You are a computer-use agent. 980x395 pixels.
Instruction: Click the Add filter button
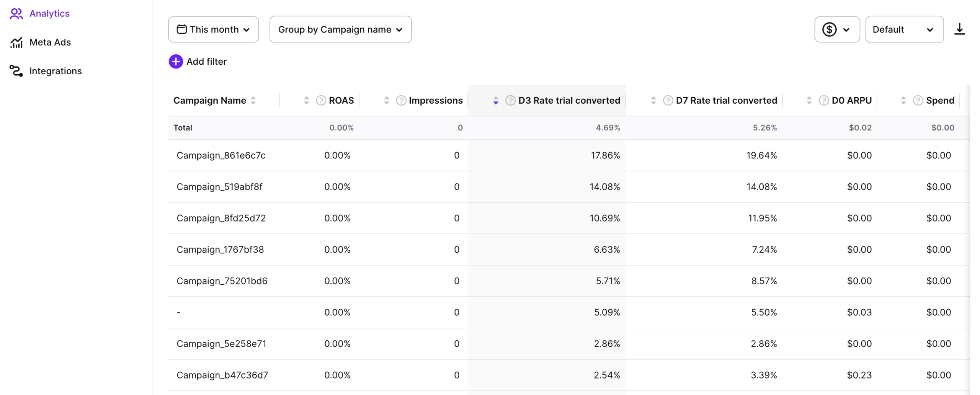click(198, 61)
